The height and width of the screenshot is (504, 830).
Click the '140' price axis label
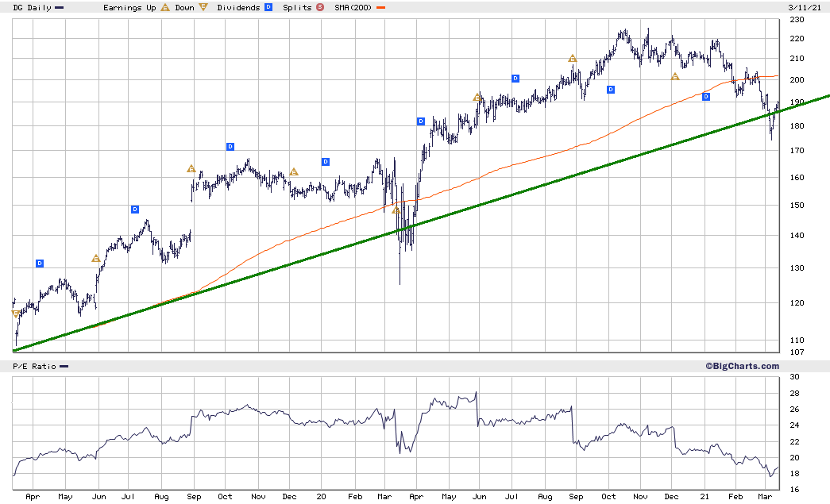(x=797, y=236)
